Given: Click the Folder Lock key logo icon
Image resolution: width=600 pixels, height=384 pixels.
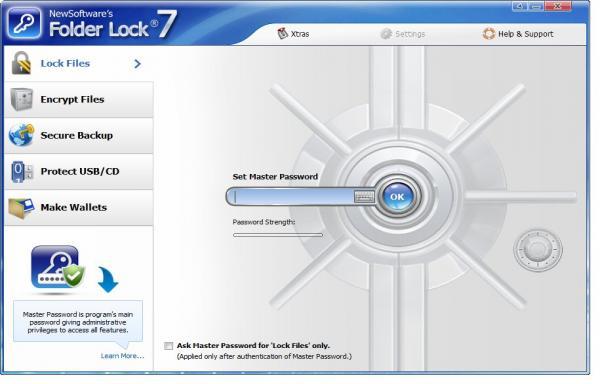Looking at the screenshot, I should point(24,23).
